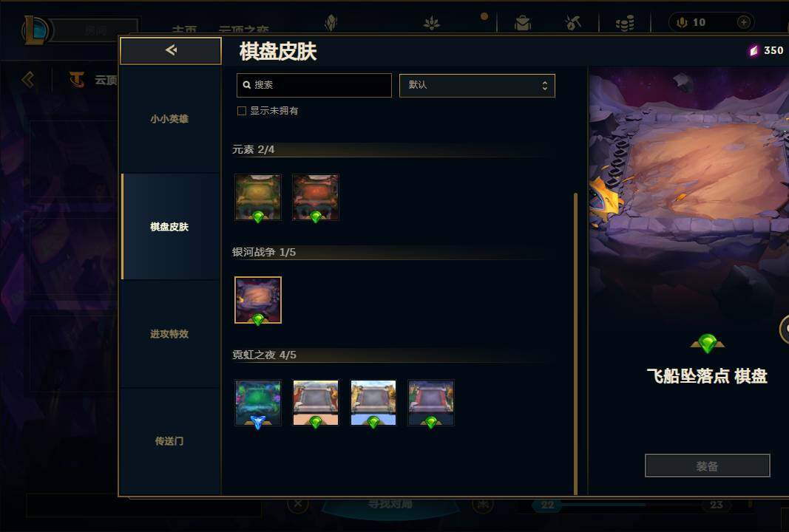
Task: Open the League of Legends logo icon
Action: click(x=35, y=30)
